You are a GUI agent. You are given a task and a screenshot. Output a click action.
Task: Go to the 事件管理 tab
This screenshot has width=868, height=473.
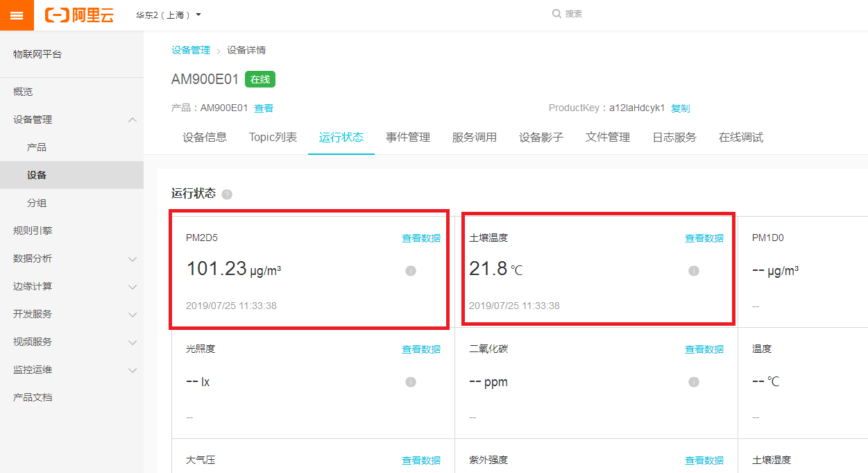click(408, 138)
